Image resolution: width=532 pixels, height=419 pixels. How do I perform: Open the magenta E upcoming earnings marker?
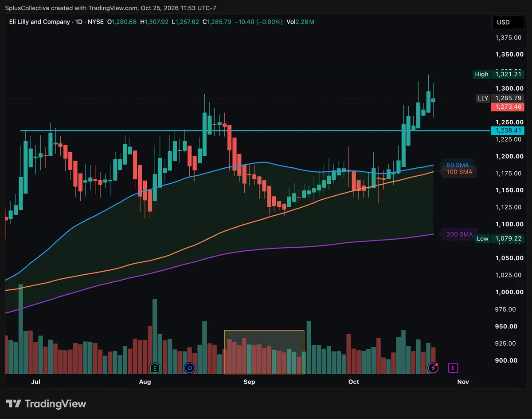pyautogui.click(x=453, y=368)
